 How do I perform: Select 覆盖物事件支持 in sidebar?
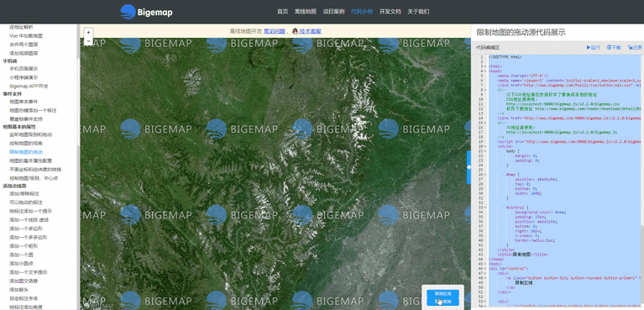26,119
